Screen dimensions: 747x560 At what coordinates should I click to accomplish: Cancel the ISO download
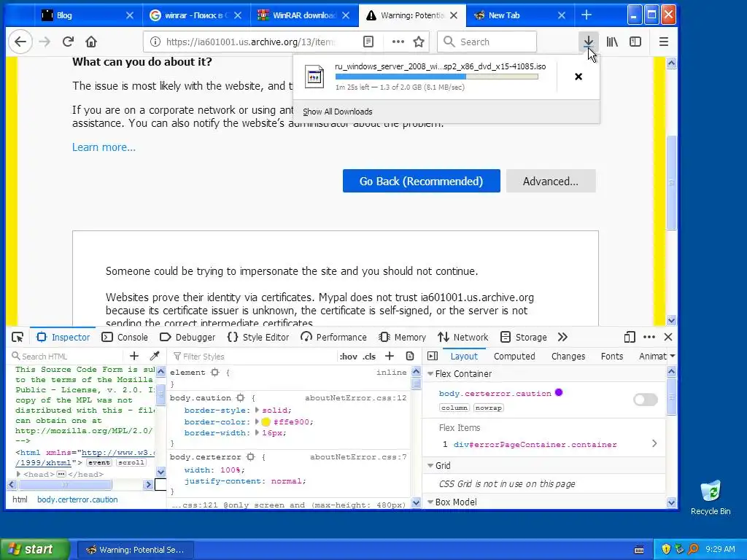[578, 77]
